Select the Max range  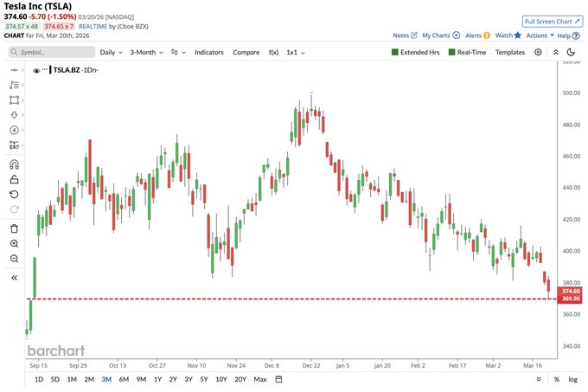260,379
